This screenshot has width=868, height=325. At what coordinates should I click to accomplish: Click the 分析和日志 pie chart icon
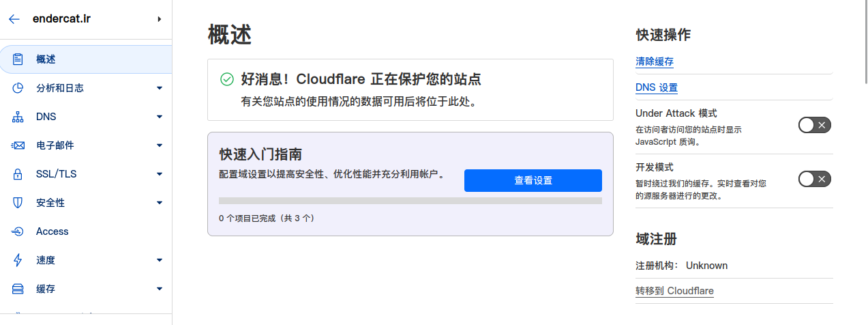click(x=18, y=88)
